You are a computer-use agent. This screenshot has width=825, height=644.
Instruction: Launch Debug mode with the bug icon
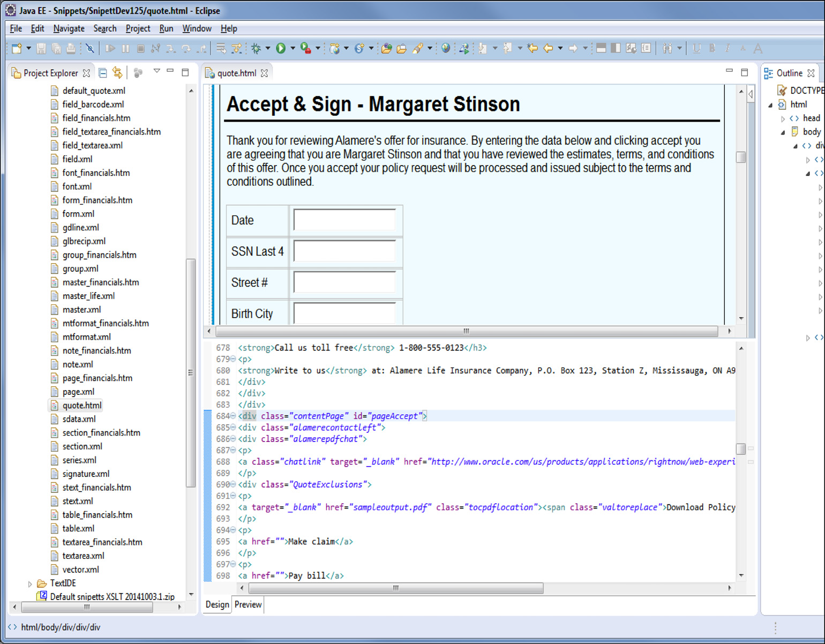click(256, 48)
